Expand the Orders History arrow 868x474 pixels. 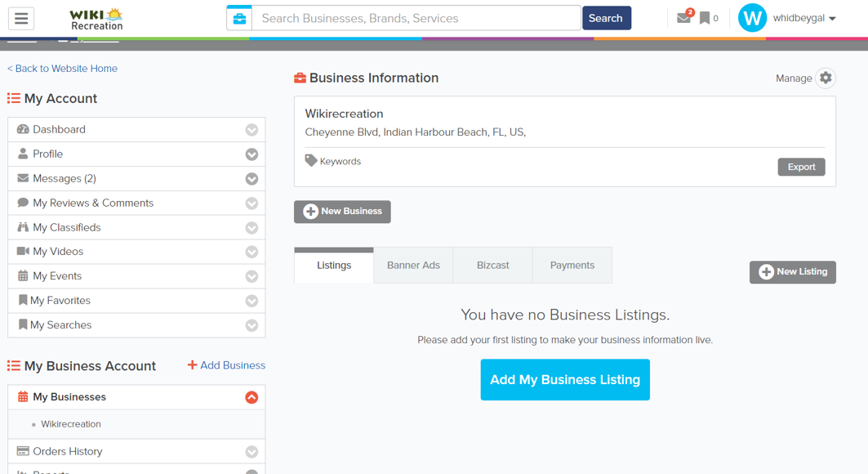coord(251,452)
